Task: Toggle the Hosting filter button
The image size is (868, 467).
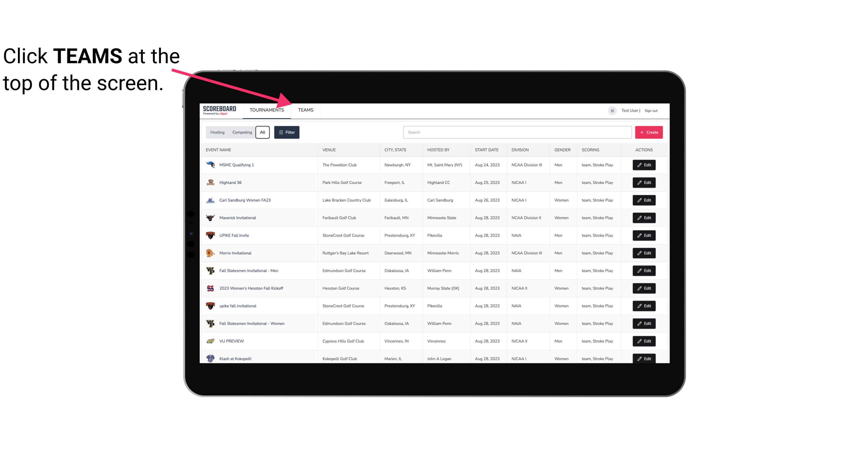Action: (x=217, y=132)
